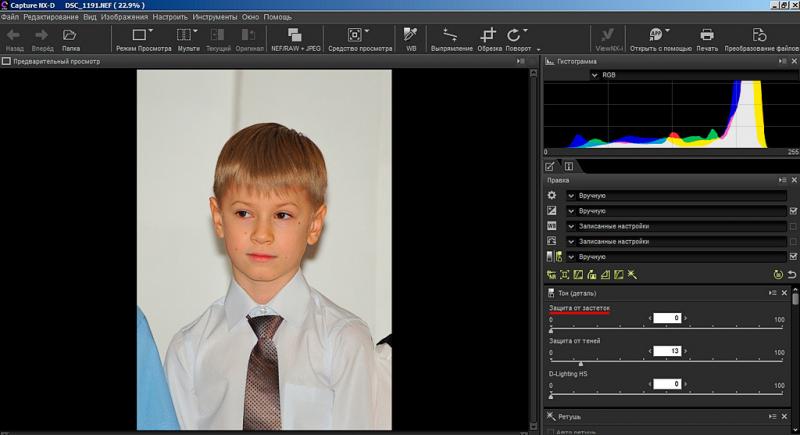Image resolution: width=800 pixels, height=435 pixels.
Task: Click the Защита от засветок value field
Action: pyautogui.click(x=667, y=318)
